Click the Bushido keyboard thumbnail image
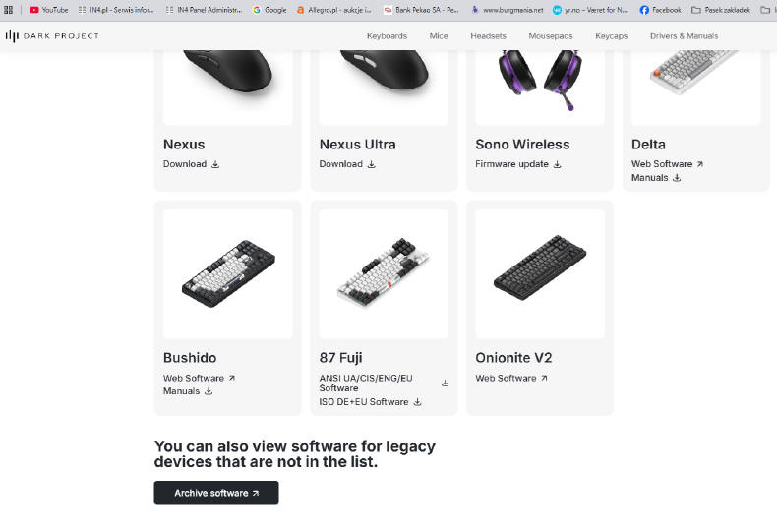777x532 pixels. tap(228, 273)
